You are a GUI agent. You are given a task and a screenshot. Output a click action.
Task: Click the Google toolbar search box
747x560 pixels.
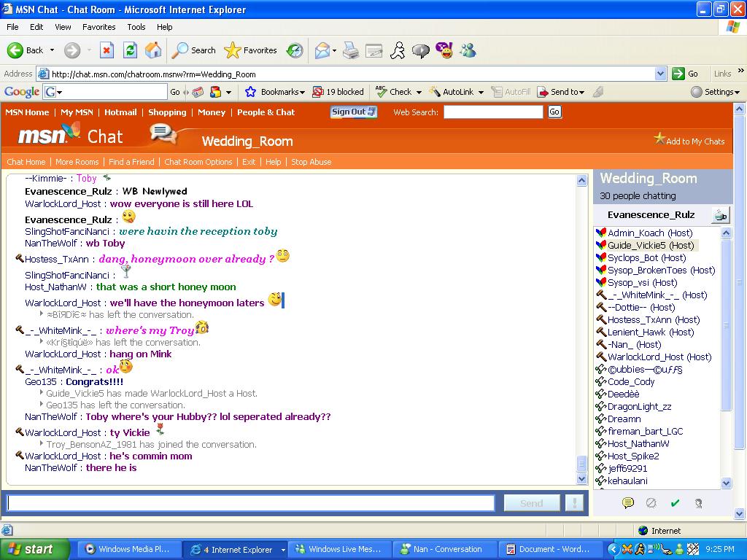(x=105, y=92)
